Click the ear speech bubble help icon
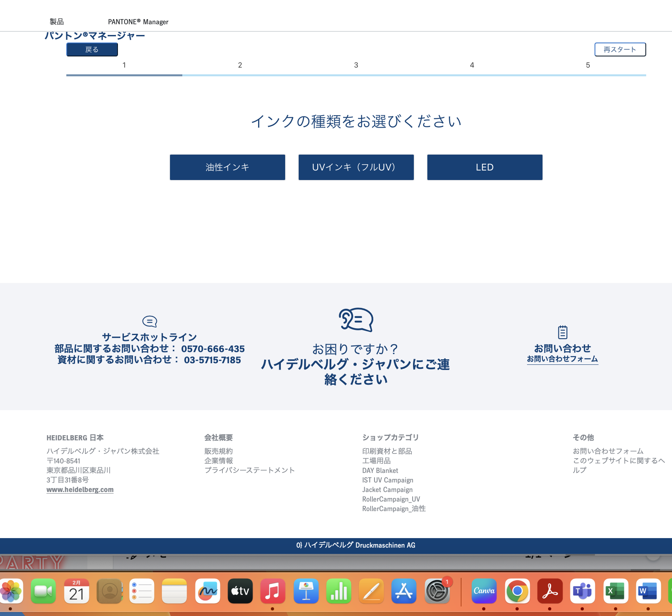Viewport: 672px width, 616px height. click(356, 320)
